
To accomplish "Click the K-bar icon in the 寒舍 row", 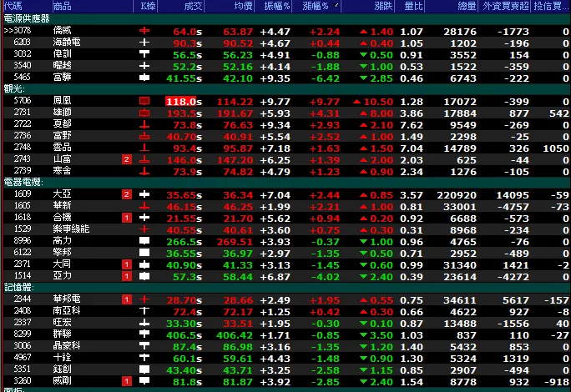I will 144,171.
